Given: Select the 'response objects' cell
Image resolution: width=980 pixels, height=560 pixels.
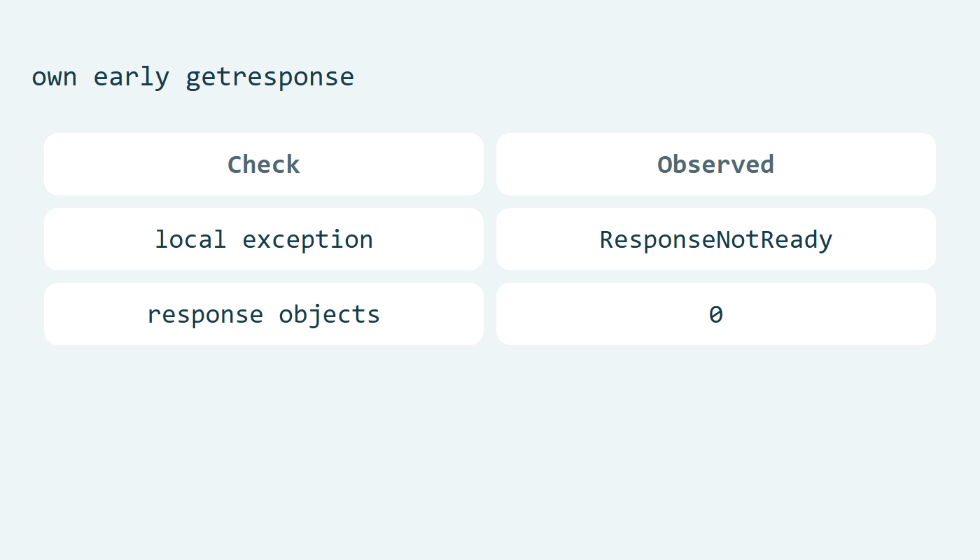Looking at the screenshot, I should [x=264, y=314].
